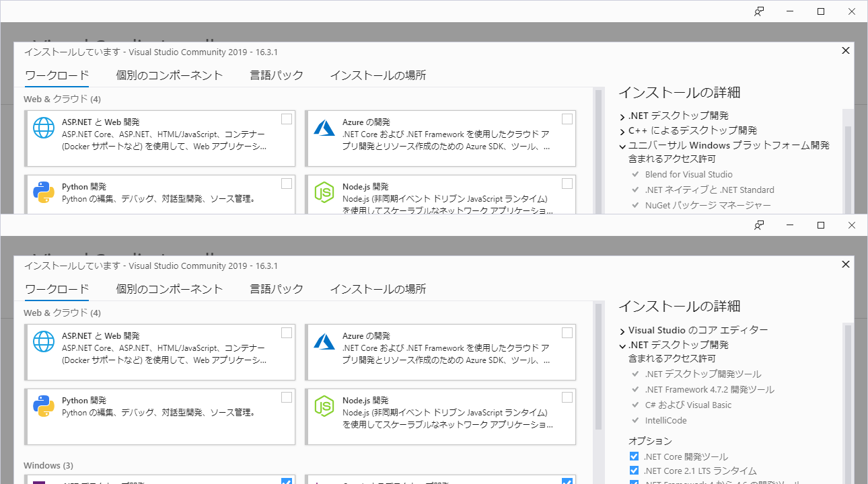Expand .NET デスクトップ開発 in upper window details
Viewport: 868px width, 484px height.
622,116
